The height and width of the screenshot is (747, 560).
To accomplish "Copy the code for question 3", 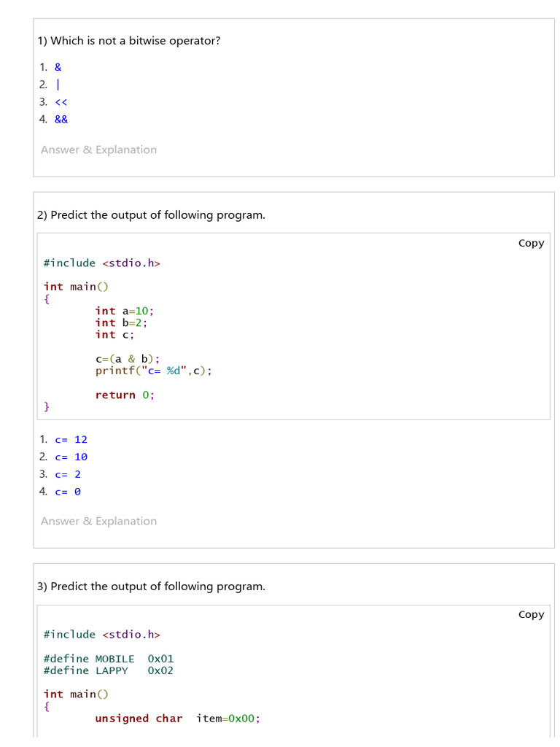I will pos(531,614).
